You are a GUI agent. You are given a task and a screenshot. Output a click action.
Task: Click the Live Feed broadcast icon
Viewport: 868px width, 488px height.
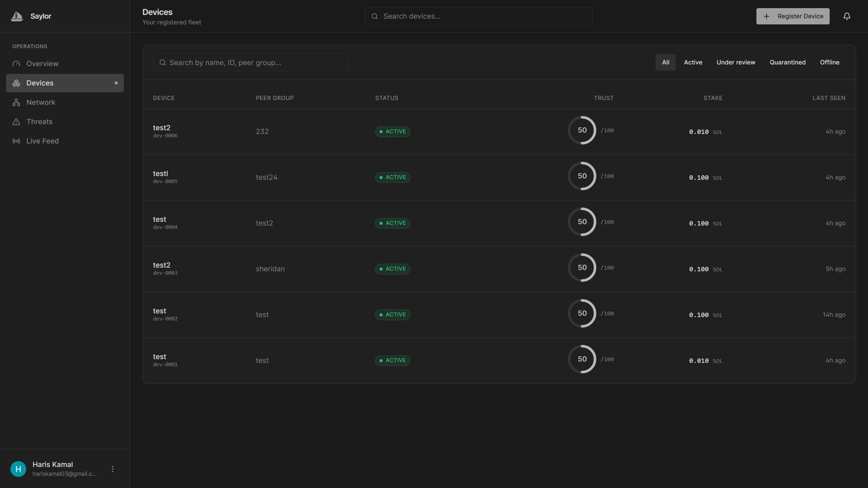[x=16, y=141]
